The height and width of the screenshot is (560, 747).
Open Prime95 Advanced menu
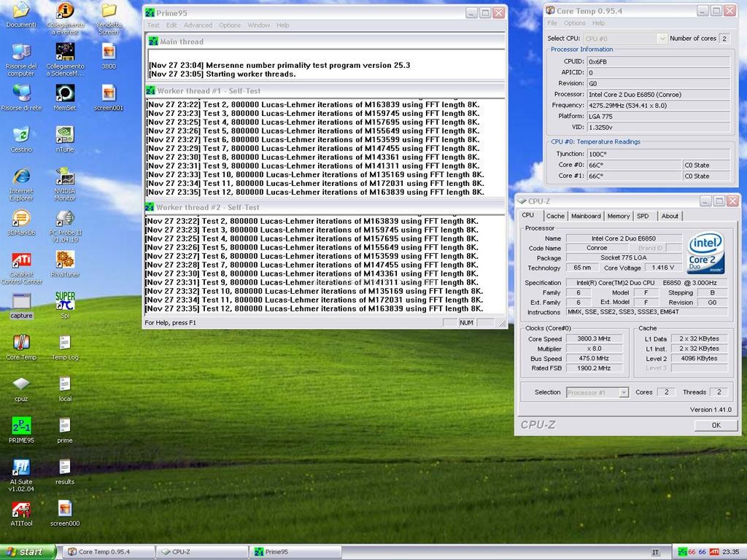click(198, 26)
